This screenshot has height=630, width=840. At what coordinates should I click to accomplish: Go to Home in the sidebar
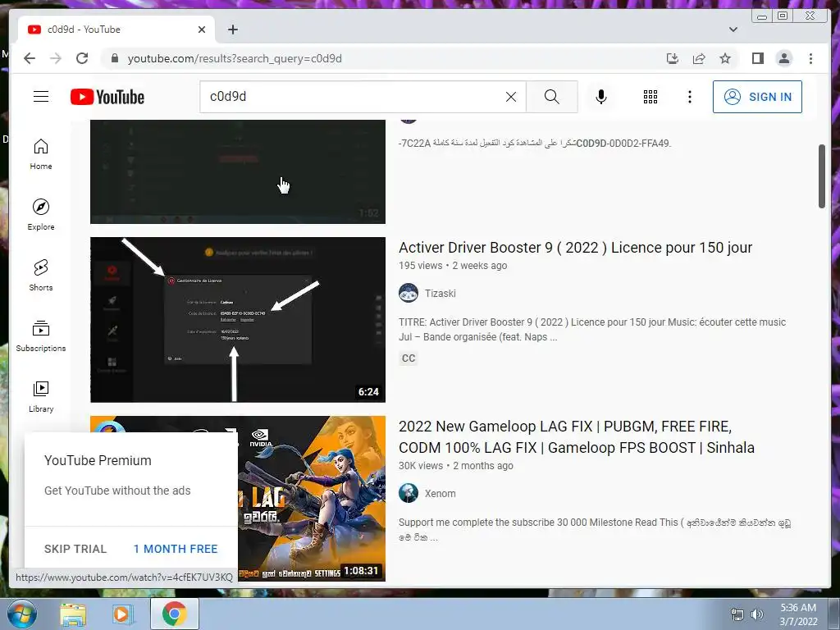(41, 155)
